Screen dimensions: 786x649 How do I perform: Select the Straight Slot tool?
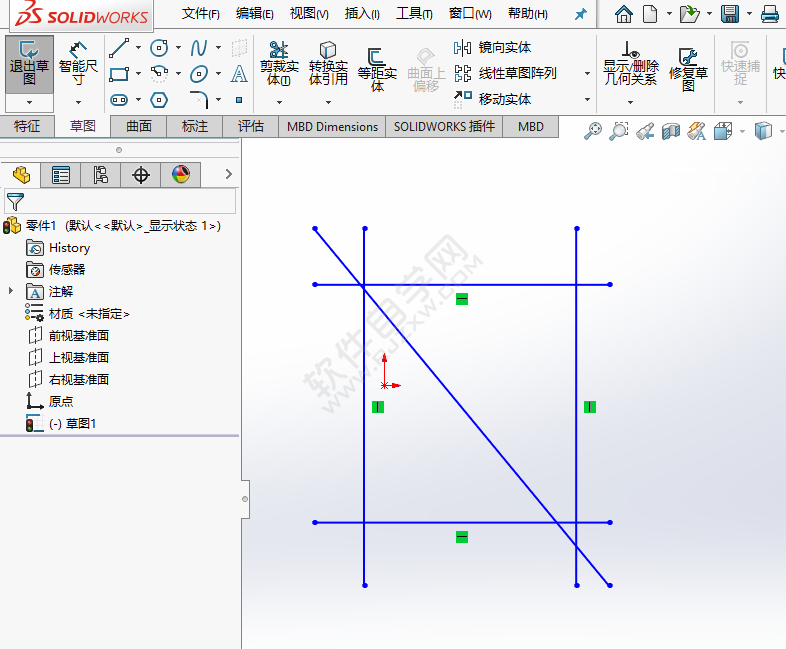(119, 100)
